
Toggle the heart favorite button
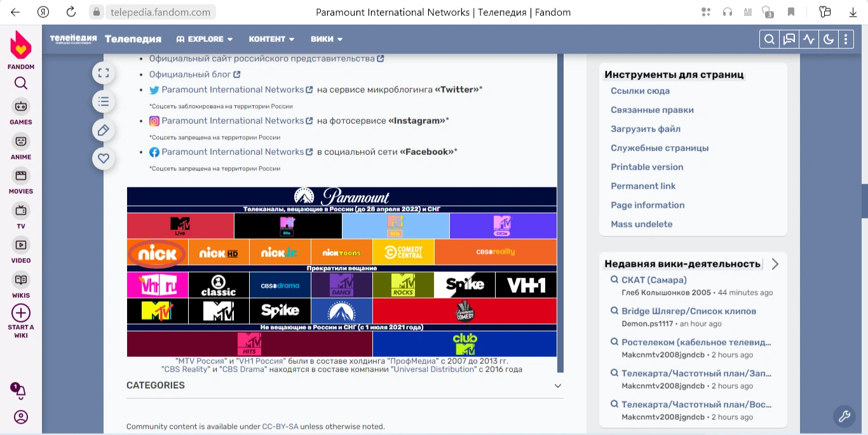(104, 158)
